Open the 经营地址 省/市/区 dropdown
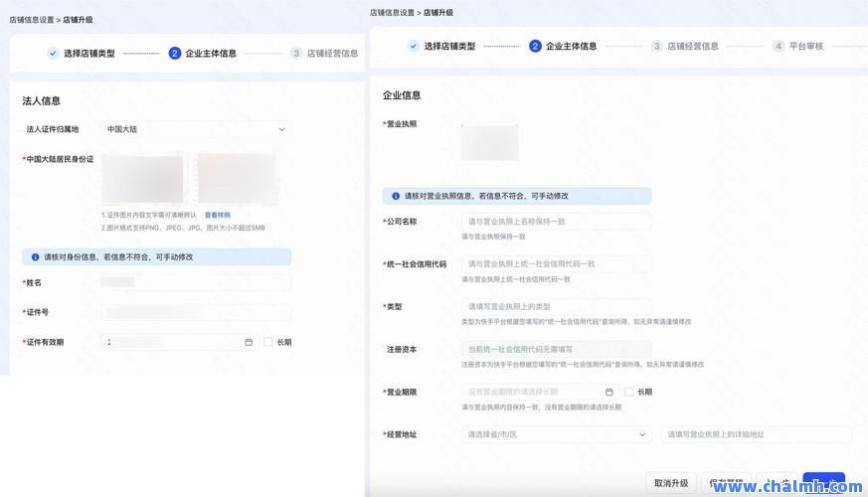Screen dimensions: 868x497 pyautogui.click(x=557, y=434)
